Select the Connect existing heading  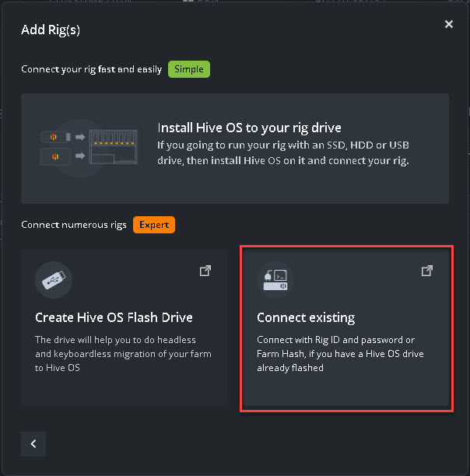pyautogui.click(x=306, y=318)
